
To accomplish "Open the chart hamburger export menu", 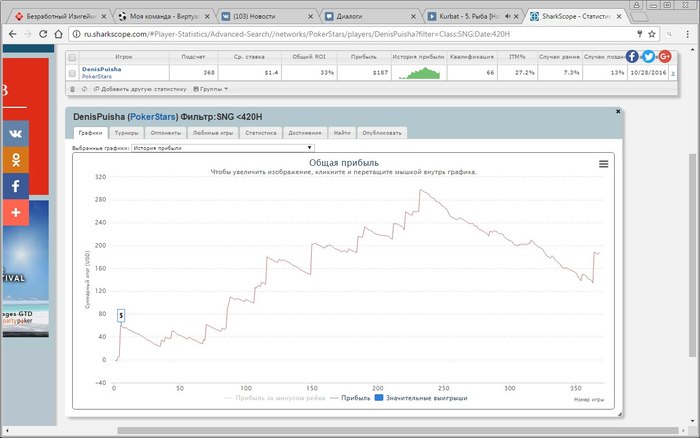I will pos(604,164).
